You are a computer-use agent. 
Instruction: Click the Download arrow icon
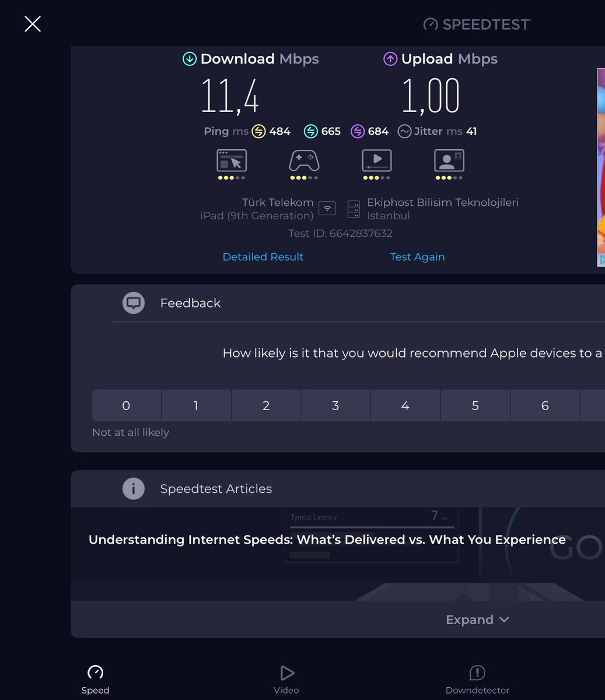[x=190, y=59]
